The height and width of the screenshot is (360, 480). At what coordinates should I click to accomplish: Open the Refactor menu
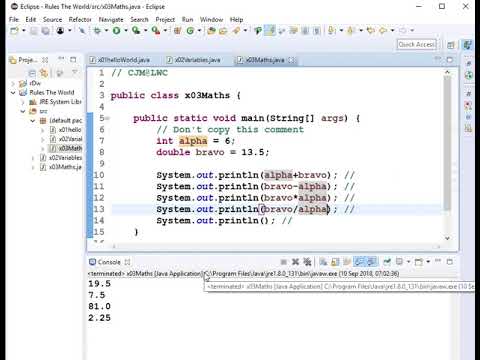(80, 20)
